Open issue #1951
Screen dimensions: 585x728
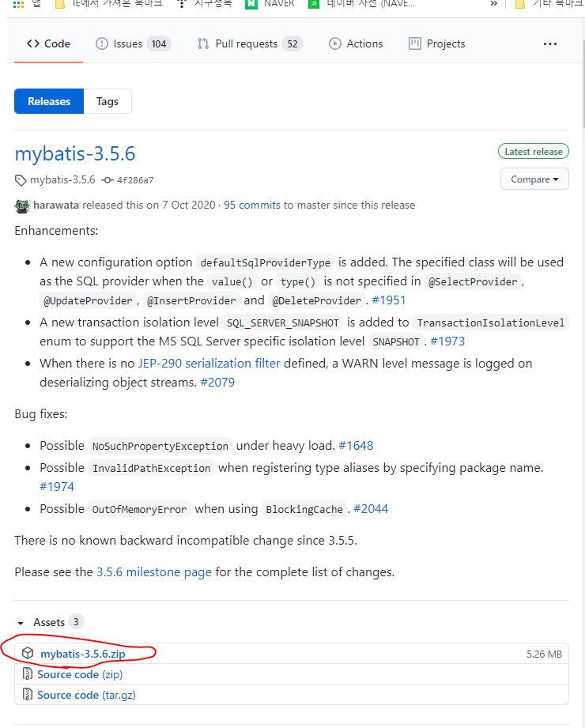(x=389, y=300)
